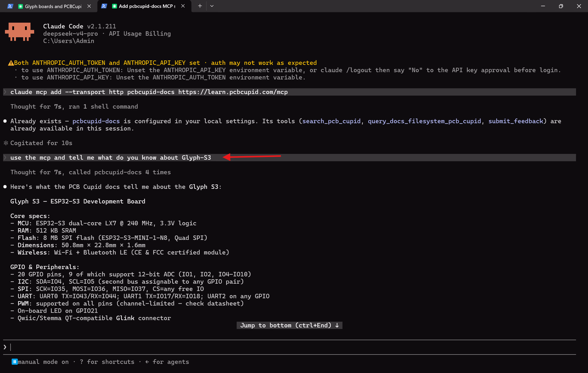
Task: Click the C:\Users\Admin path text
Action: click(69, 41)
